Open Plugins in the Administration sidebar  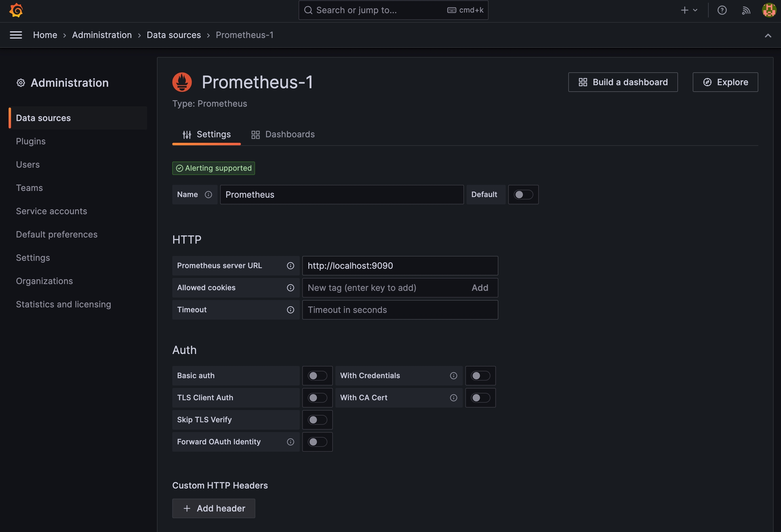31,141
